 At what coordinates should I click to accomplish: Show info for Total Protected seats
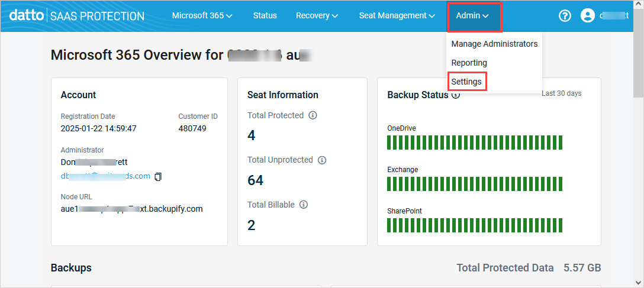313,116
